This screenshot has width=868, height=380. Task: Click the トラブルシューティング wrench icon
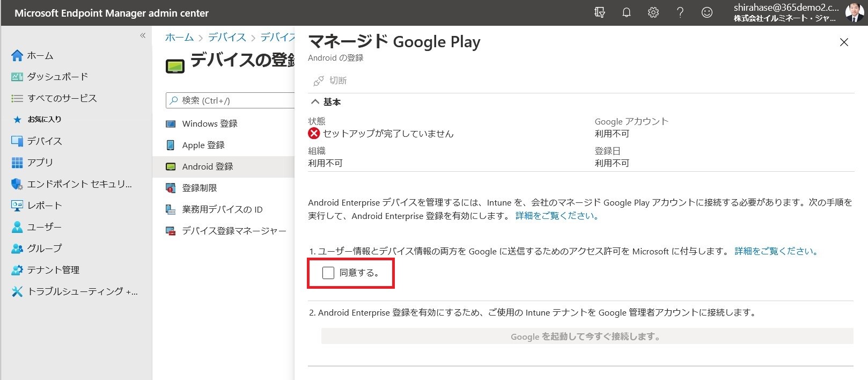click(17, 291)
